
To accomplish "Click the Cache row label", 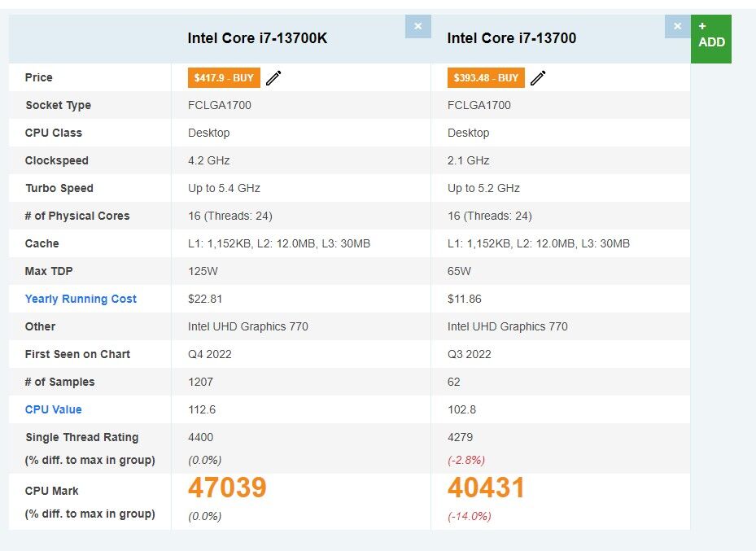I will tap(42, 243).
